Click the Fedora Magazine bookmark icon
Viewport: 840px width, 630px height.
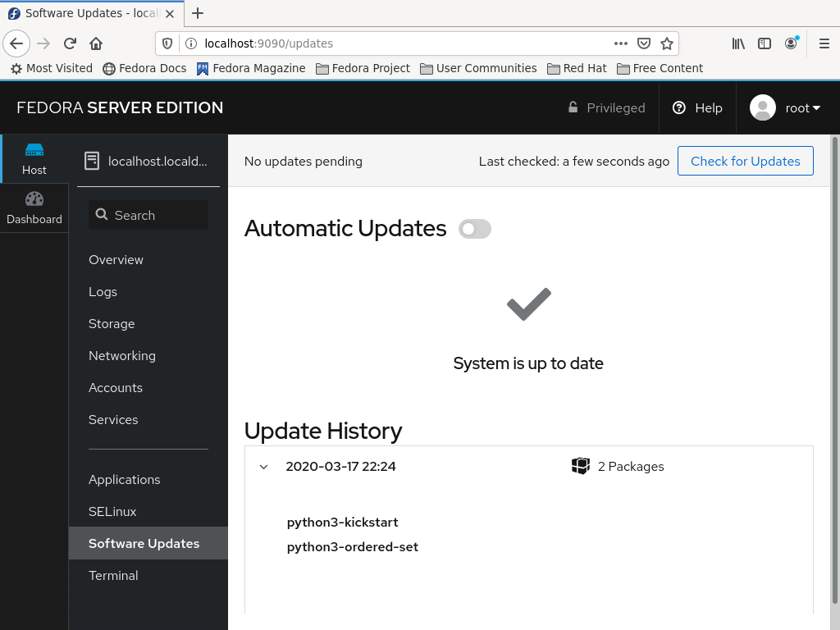tap(202, 69)
